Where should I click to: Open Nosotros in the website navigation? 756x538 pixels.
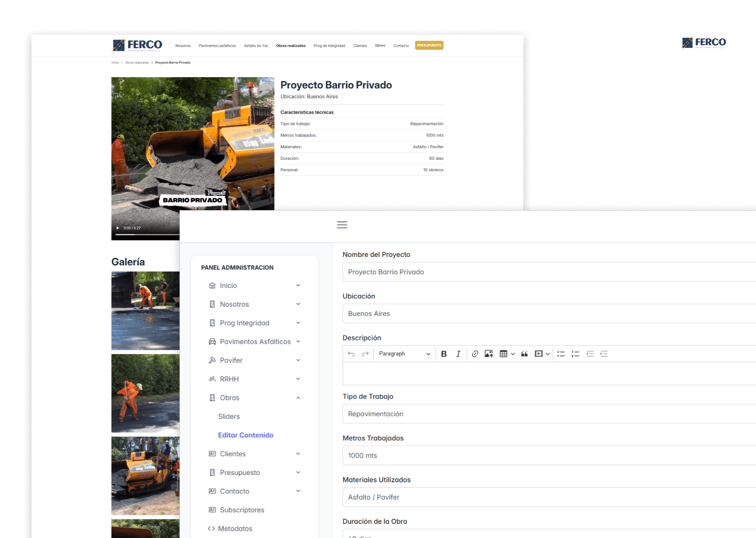pos(183,46)
